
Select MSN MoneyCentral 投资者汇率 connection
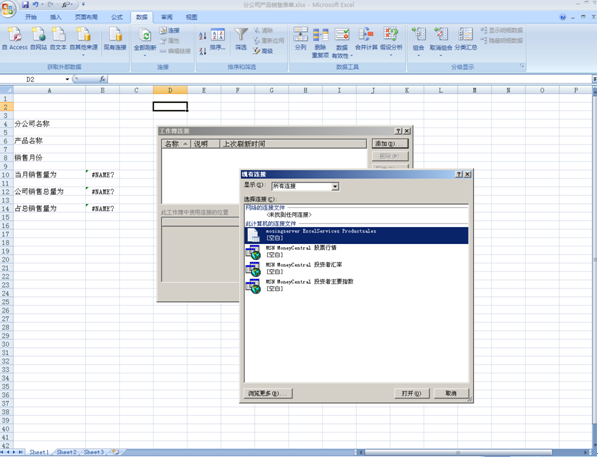(x=356, y=268)
